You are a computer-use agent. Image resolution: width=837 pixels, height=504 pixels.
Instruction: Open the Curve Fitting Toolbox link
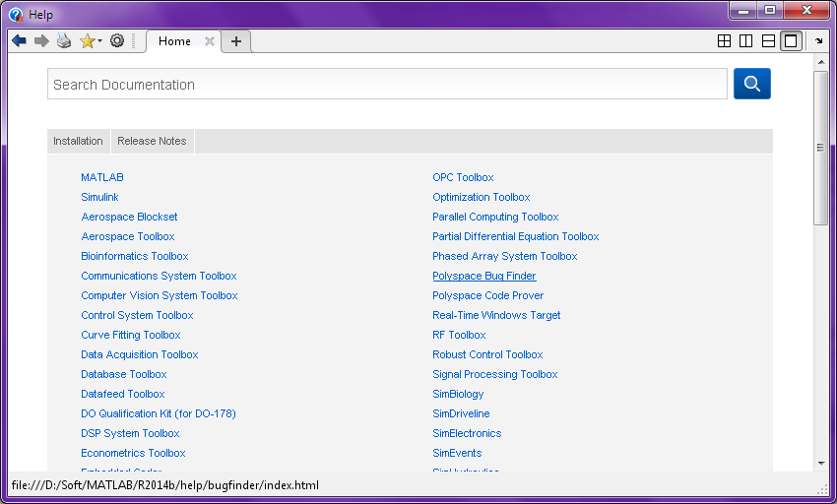pyautogui.click(x=130, y=336)
